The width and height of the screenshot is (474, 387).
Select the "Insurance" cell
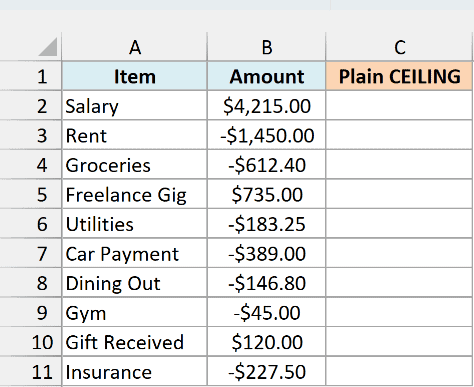click(134, 371)
